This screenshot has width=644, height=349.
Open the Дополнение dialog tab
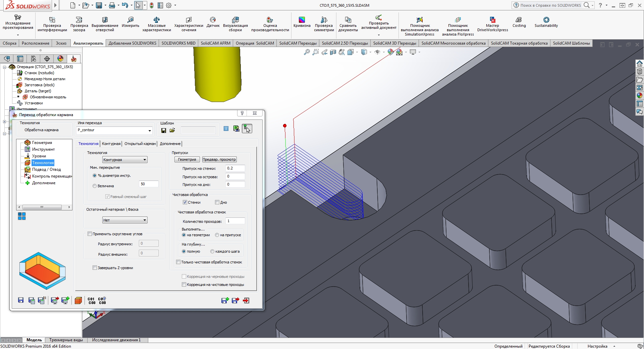(170, 144)
